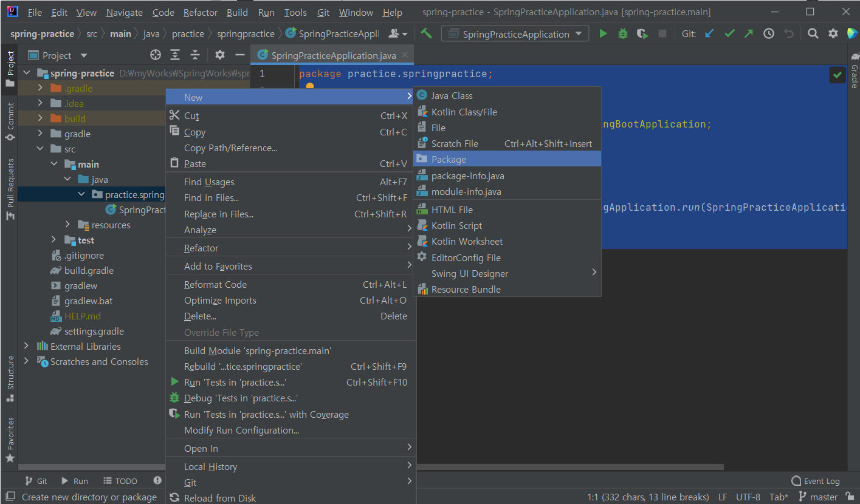Push commits with the green arrow icon
The width and height of the screenshot is (860, 504).
tap(749, 34)
